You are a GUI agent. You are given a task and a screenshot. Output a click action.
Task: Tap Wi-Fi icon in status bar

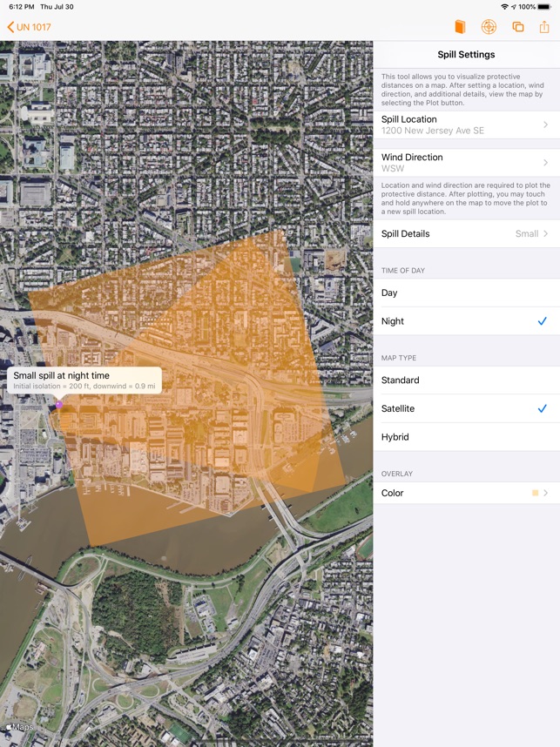pos(503,7)
